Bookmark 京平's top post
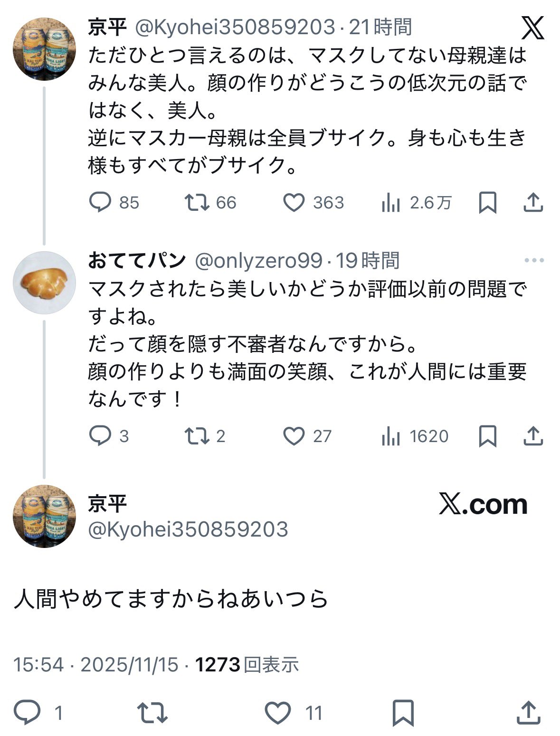The width and height of the screenshot is (560, 736). pos(487,203)
